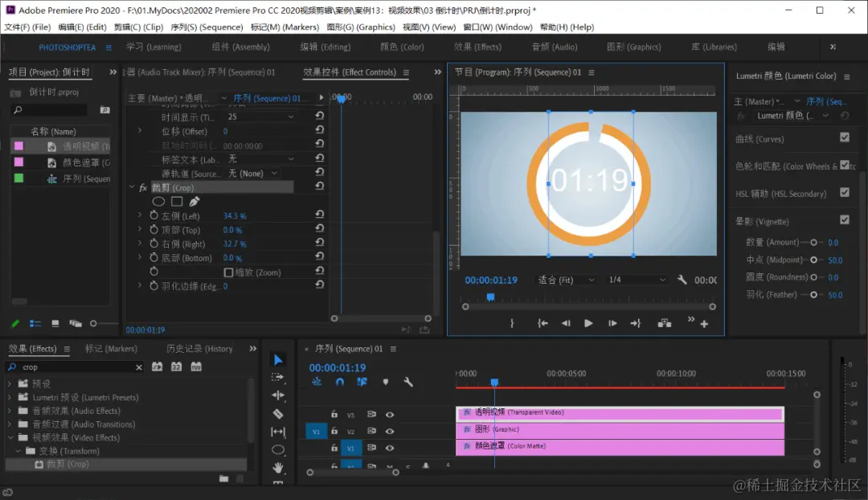The image size is (868, 500).
Task: Open the Markers (标记) panel tab
Action: [111, 349]
